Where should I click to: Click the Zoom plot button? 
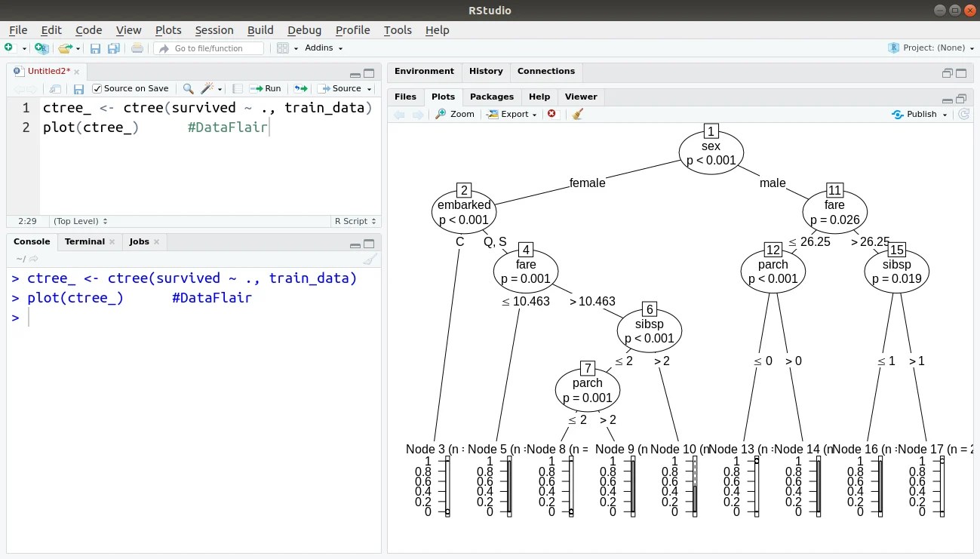(455, 114)
